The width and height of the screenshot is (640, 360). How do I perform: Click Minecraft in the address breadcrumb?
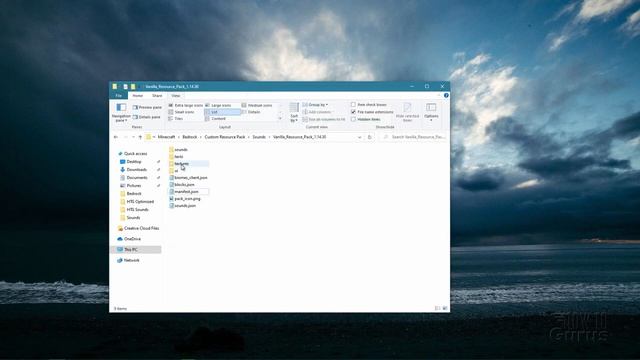pos(166,137)
